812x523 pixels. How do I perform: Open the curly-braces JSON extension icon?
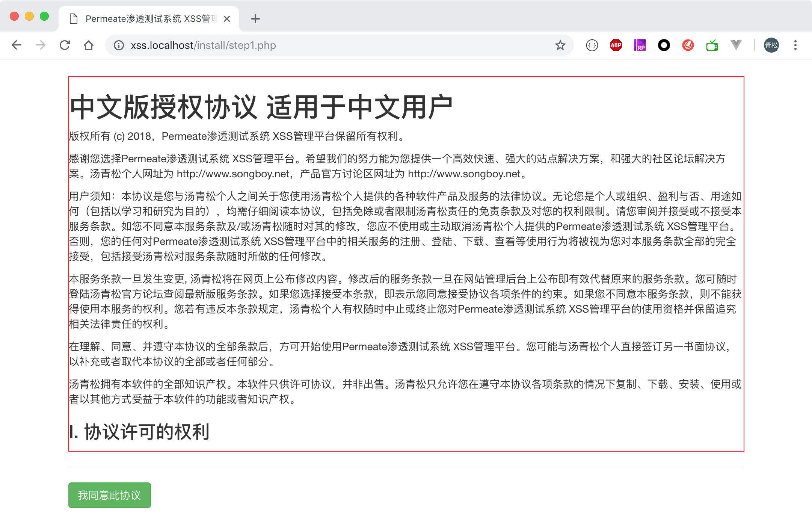592,45
